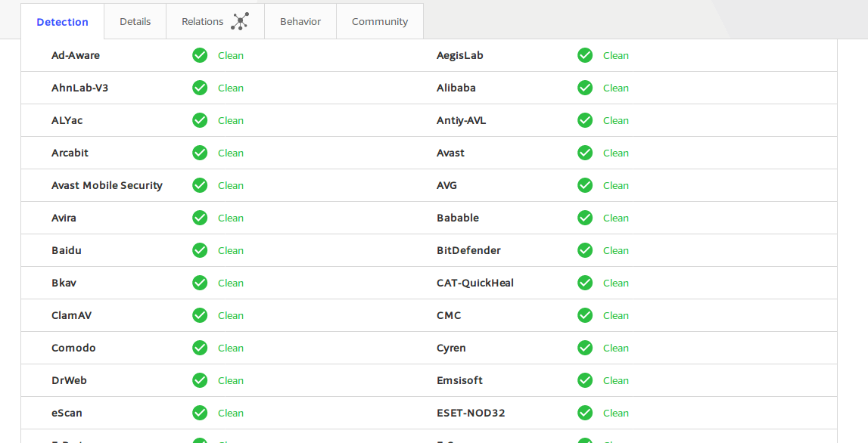This screenshot has width=868, height=443.
Task: Switch to the Details tab
Action: (x=135, y=22)
